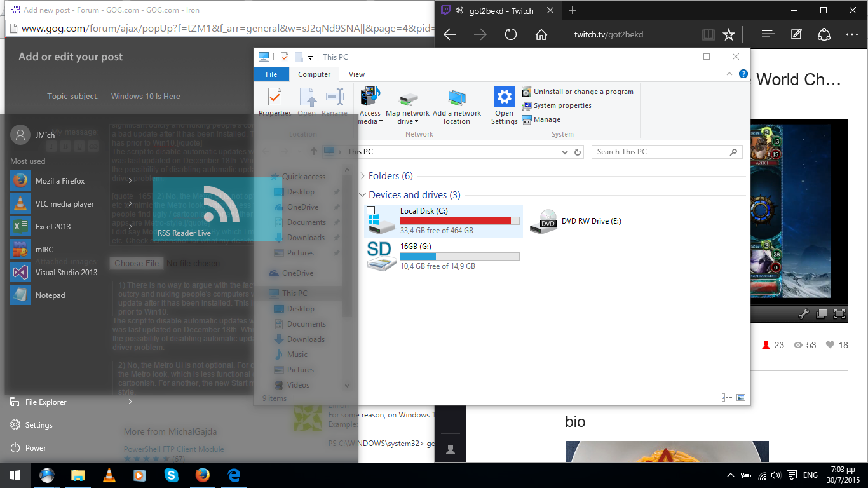Switch Explorer to details view icon
Image resolution: width=868 pixels, height=488 pixels.
tap(727, 398)
